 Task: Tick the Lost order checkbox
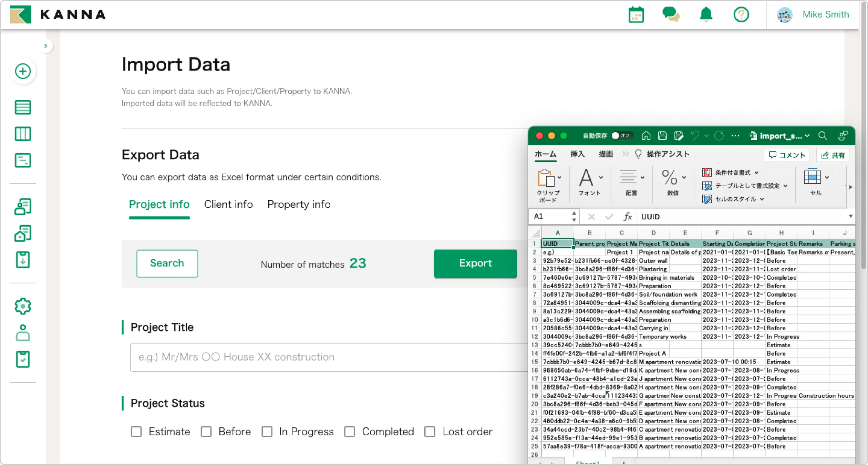[430, 432]
